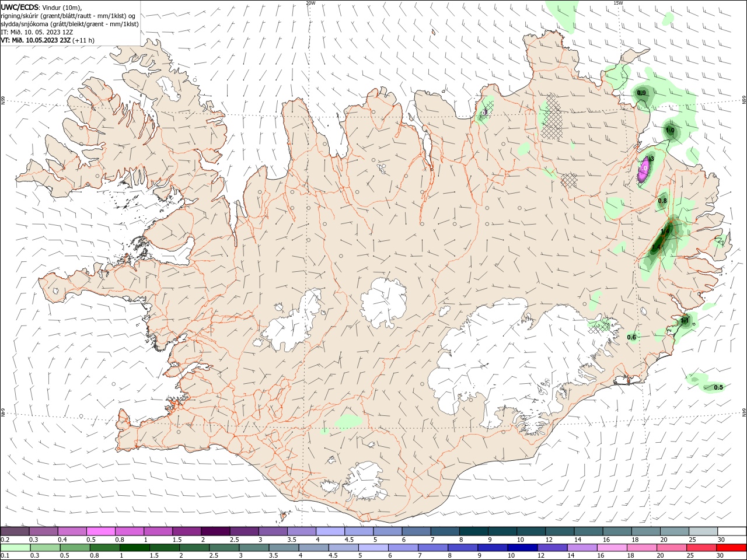The width and height of the screenshot is (747, 560).
Task: Click the light pink 16 legend swatch
Action: [612, 548]
